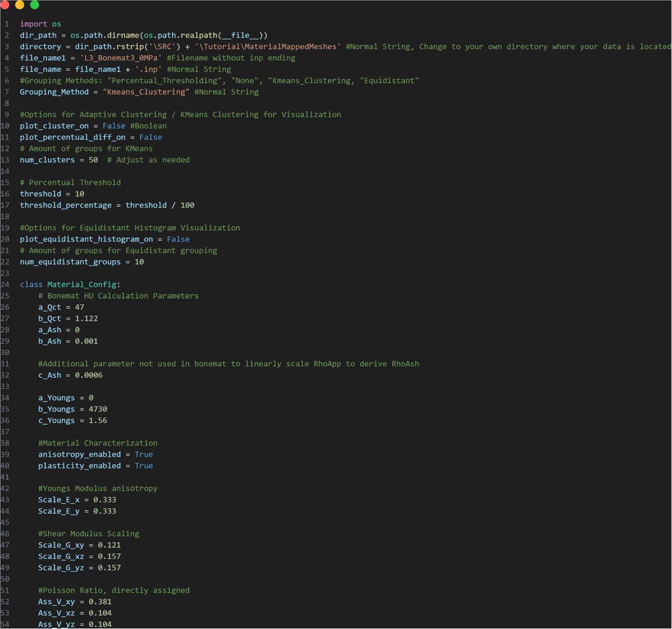This screenshot has height=629, width=672.
Task: Click Ass_V_xy value 0.381
Action: (x=100, y=601)
